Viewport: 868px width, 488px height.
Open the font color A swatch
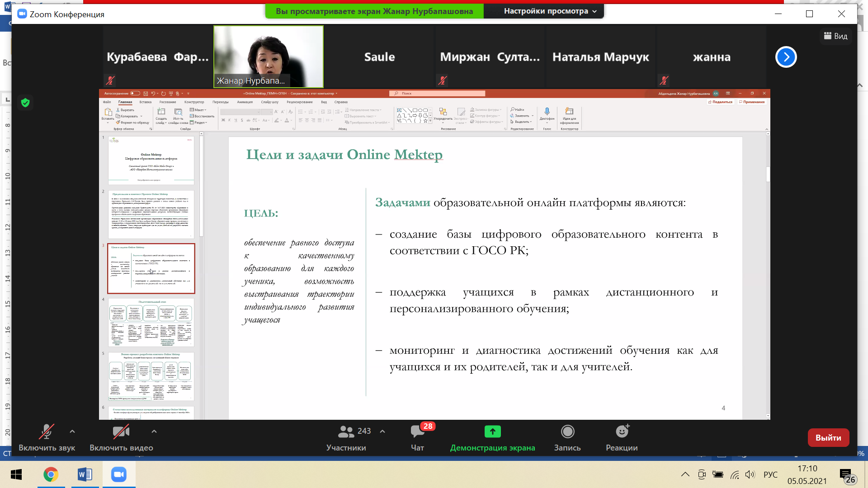point(287,120)
